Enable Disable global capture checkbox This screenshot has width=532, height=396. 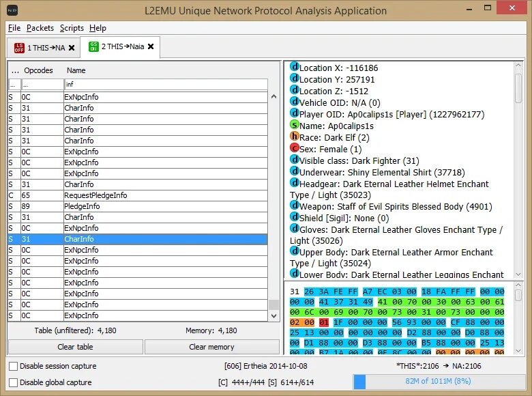pyautogui.click(x=13, y=382)
